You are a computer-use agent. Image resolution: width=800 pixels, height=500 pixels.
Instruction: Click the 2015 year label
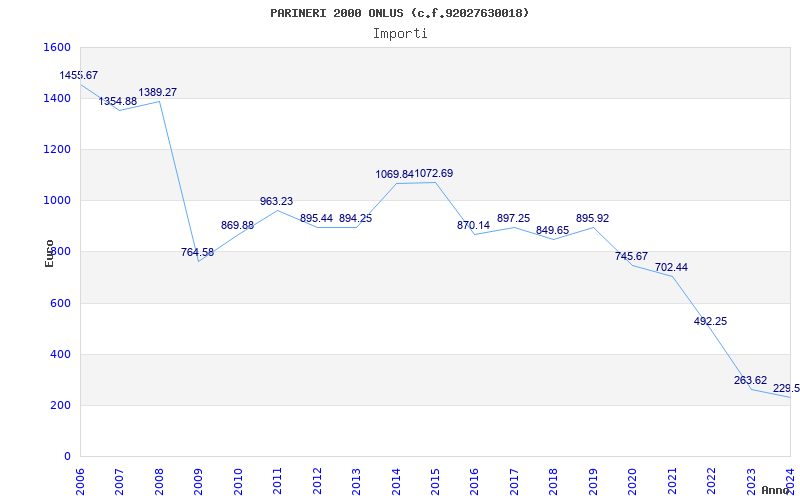[435, 482]
